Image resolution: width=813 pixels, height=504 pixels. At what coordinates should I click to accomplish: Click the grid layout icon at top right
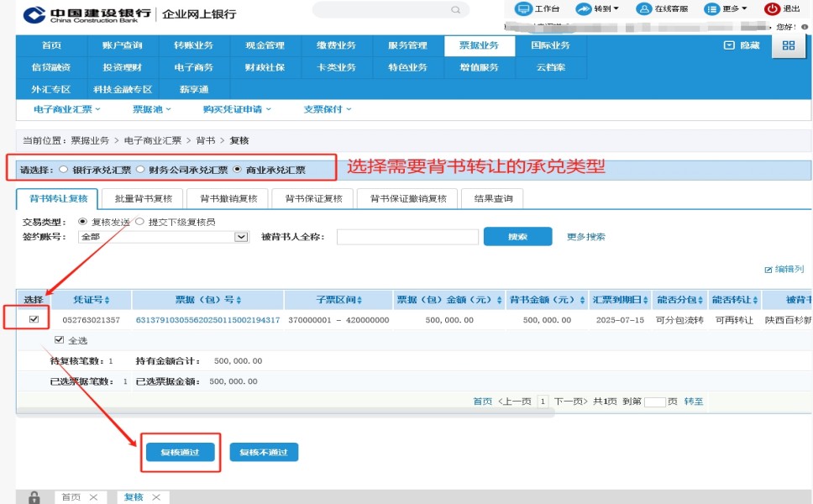pyautogui.click(x=788, y=45)
